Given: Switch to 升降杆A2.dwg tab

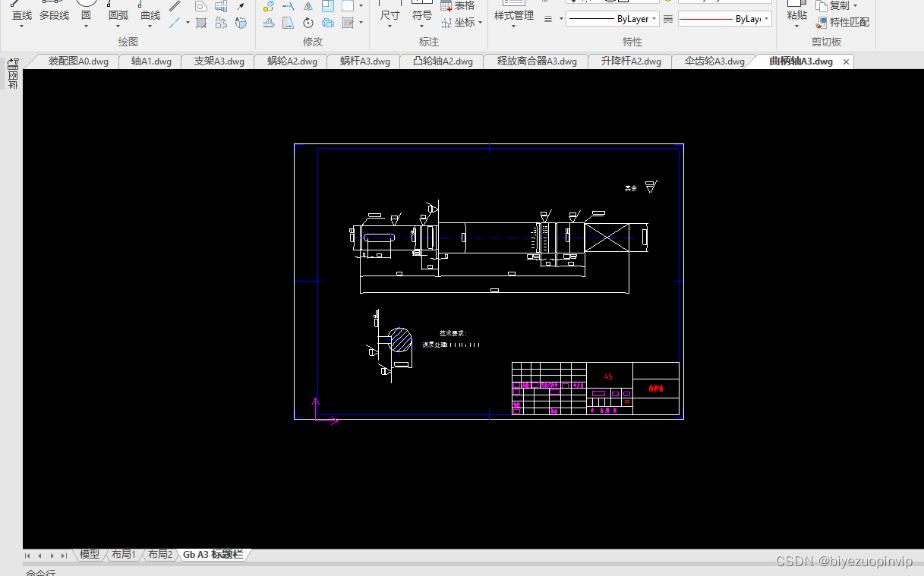Looking at the screenshot, I should coord(631,61).
